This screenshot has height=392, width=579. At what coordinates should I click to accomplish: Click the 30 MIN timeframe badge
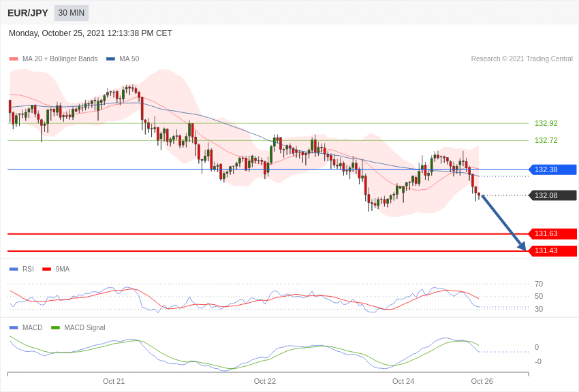72,13
